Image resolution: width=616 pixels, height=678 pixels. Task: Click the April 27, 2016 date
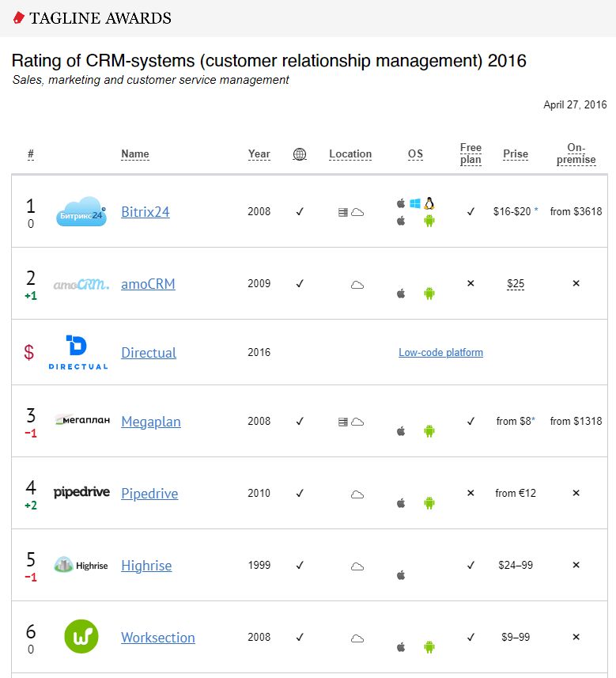pyautogui.click(x=575, y=104)
